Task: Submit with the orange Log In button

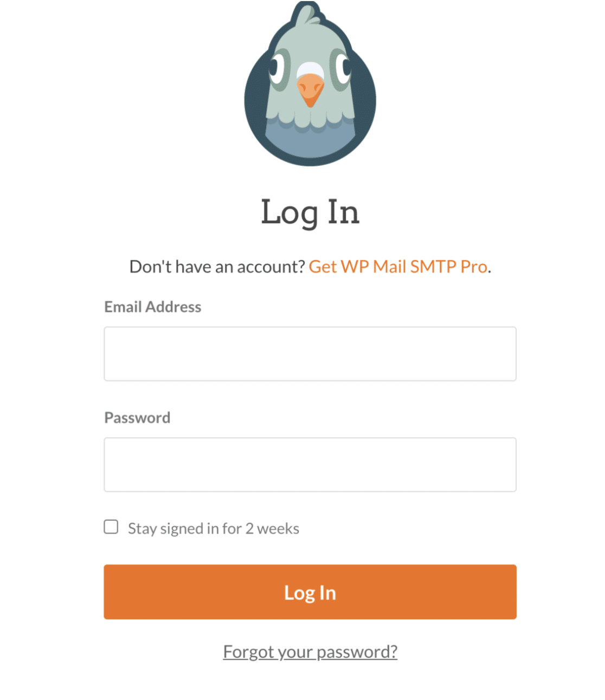Action: tap(310, 592)
